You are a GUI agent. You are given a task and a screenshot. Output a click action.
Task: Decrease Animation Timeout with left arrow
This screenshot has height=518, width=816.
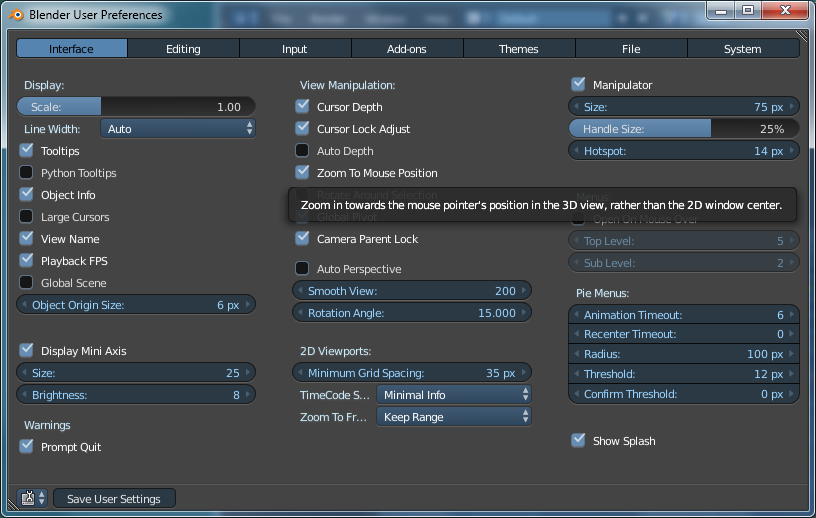[x=576, y=315]
